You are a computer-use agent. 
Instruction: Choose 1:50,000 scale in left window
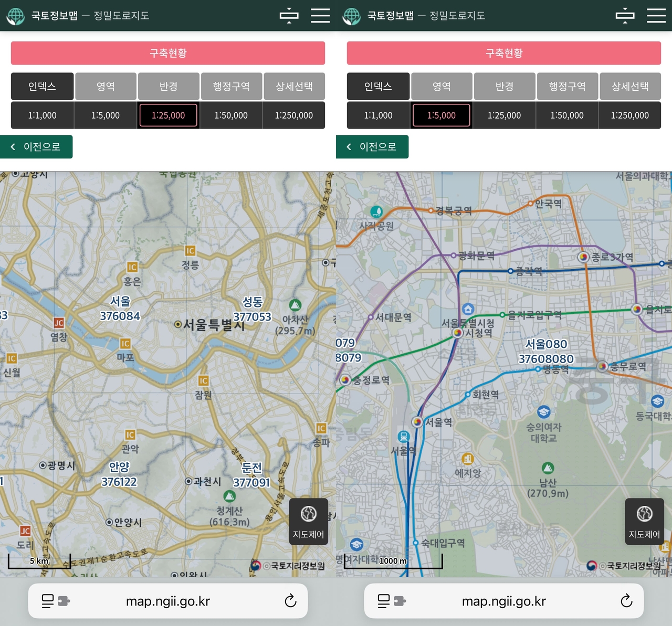(231, 115)
